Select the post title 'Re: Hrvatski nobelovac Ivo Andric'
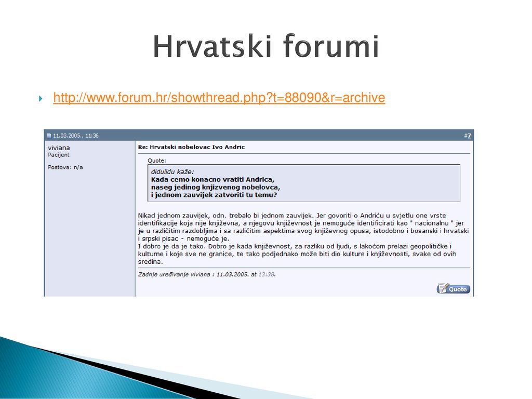The width and height of the screenshot is (532, 399). [x=191, y=147]
